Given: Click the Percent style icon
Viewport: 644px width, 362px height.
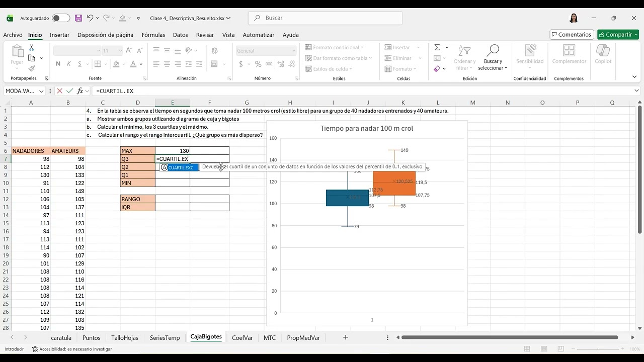Looking at the screenshot, I should pos(258,64).
